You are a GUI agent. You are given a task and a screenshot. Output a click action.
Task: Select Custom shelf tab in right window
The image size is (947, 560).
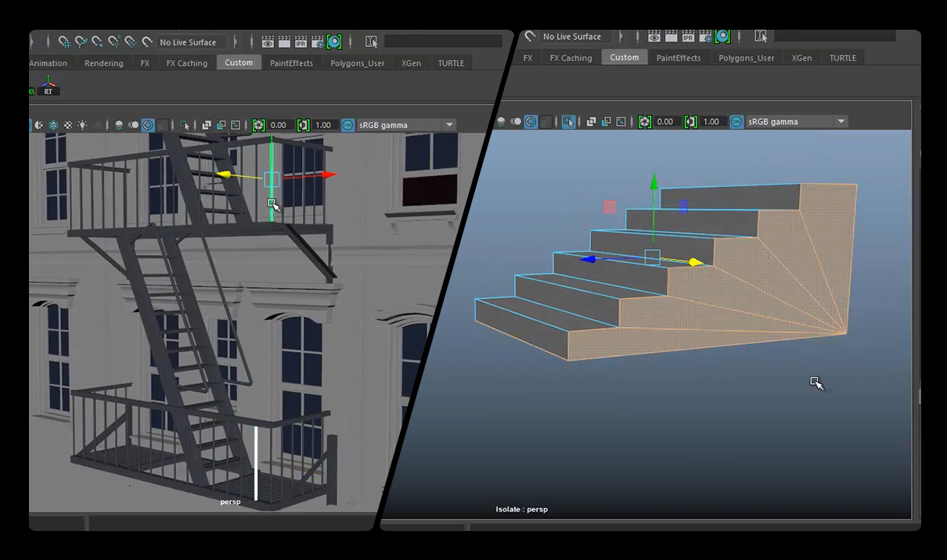pos(625,57)
